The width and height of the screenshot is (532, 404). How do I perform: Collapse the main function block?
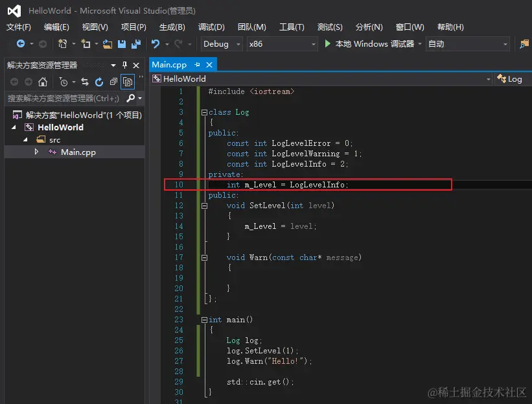point(204,320)
